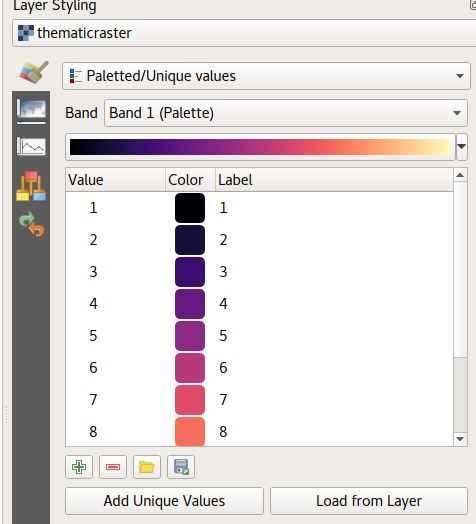
Task: Load a color map from file with the folder icon
Action: pos(147,467)
